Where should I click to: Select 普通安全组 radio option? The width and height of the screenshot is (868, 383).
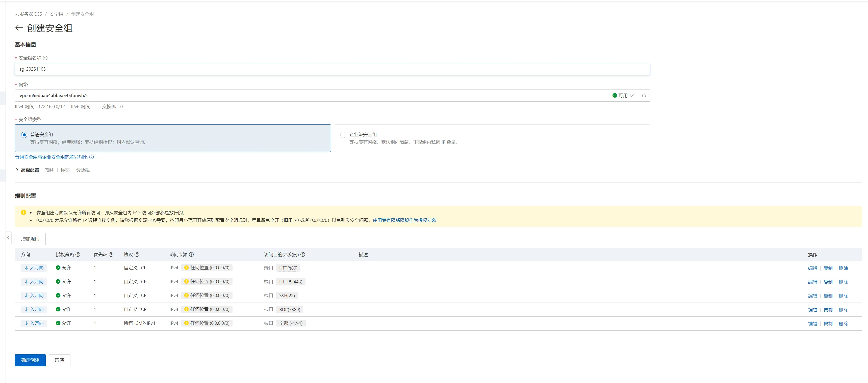click(24, 135)
